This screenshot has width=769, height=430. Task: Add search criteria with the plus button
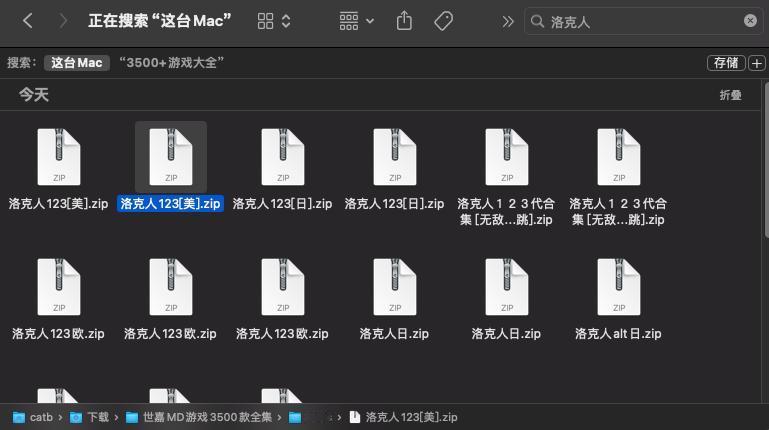(757, 63)
